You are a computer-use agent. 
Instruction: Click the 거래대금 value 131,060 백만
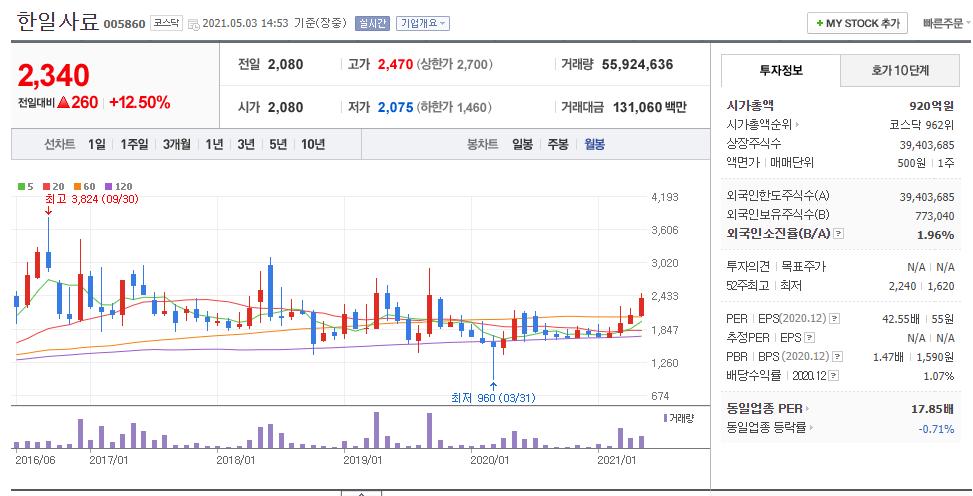[650, 107]
